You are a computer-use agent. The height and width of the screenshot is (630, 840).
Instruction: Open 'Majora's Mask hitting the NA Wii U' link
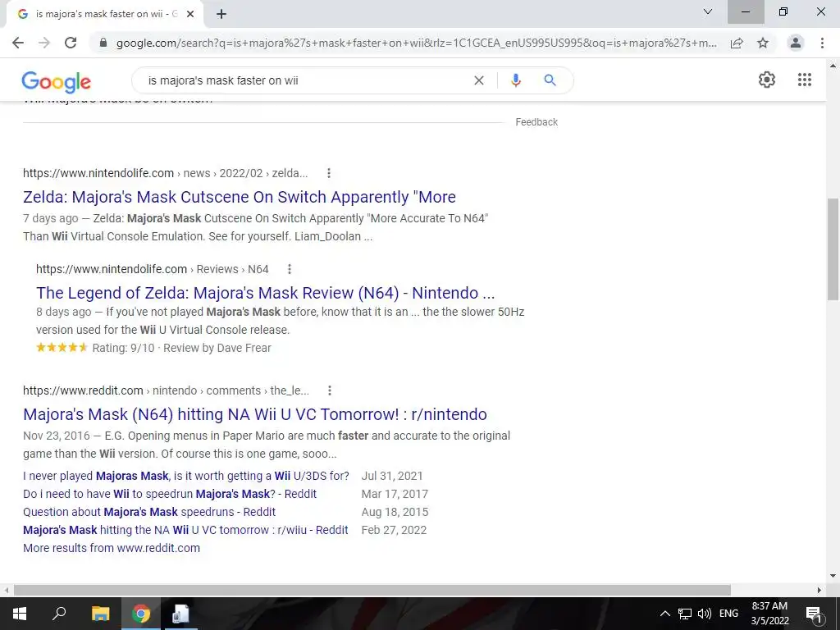[185, 531]
